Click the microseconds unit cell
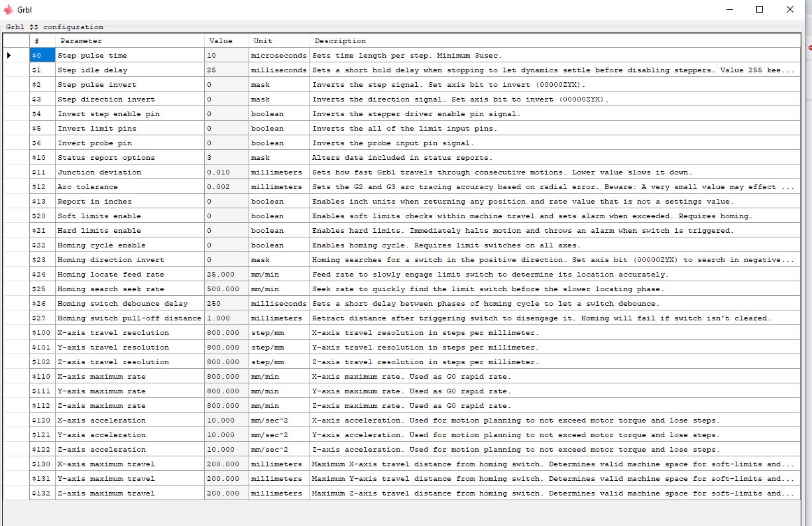Viewport: 812px width, 526px height. click(x=279, y=56)
